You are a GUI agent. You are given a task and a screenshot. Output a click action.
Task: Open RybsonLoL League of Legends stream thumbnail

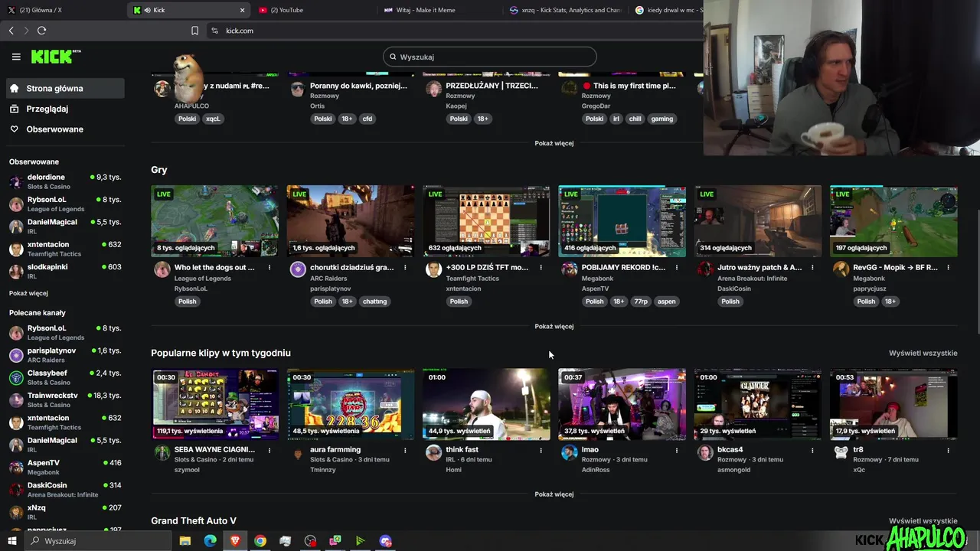(215, 221)
